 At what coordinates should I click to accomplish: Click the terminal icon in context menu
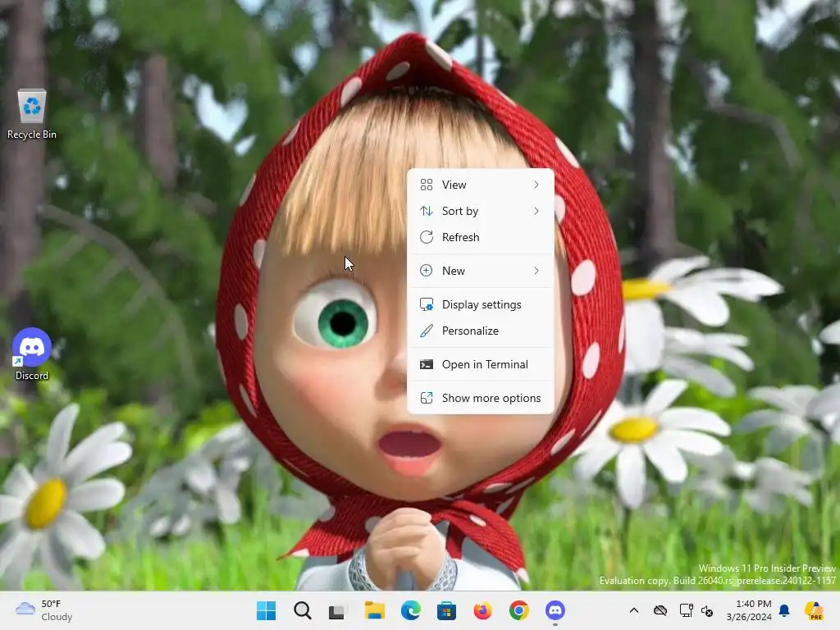[427, 364]
